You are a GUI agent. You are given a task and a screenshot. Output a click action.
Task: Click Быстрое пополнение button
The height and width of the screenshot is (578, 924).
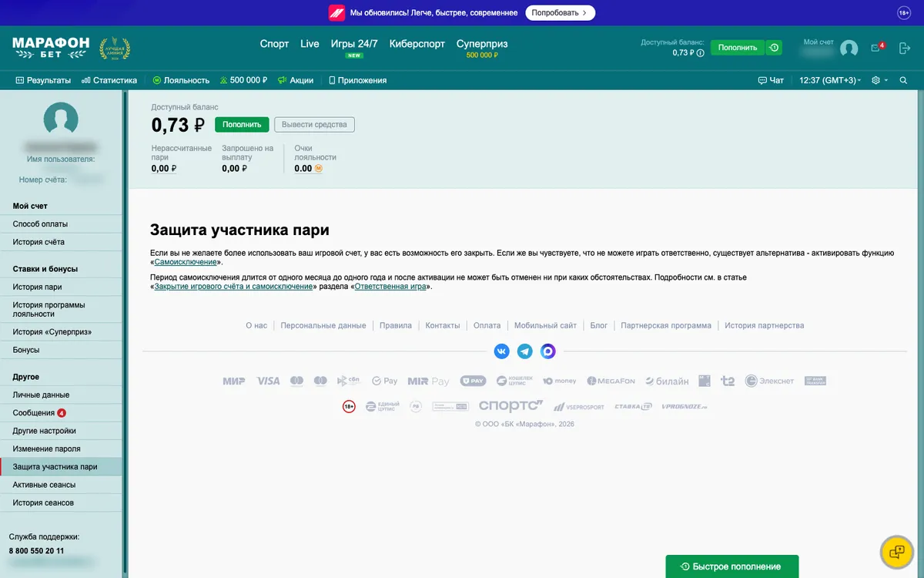click(732, 566)
